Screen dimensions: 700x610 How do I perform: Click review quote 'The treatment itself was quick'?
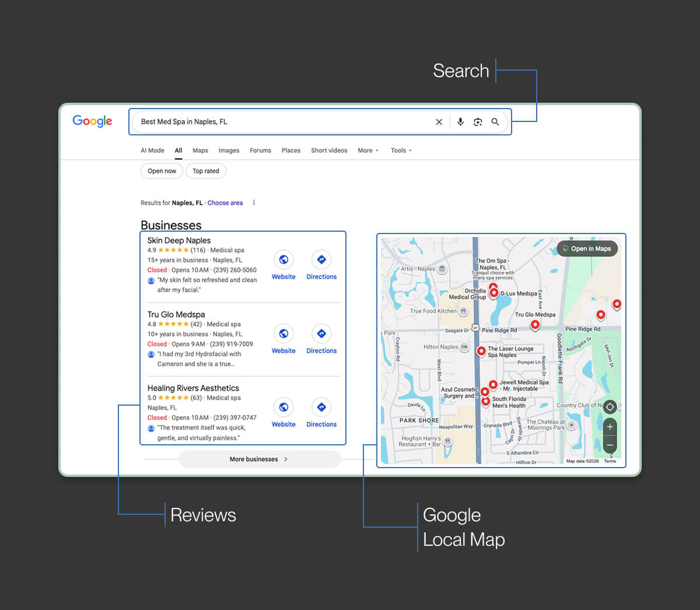(x=201, y=433)
